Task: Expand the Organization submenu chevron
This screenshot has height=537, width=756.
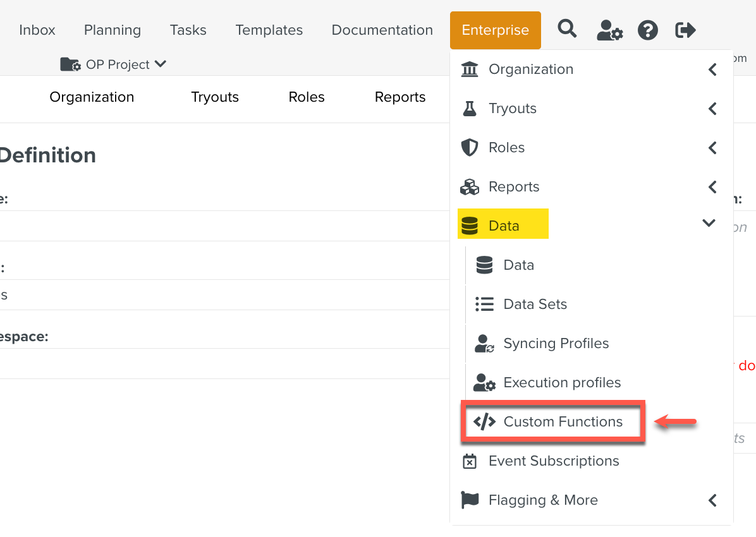Action: point(712,69)
